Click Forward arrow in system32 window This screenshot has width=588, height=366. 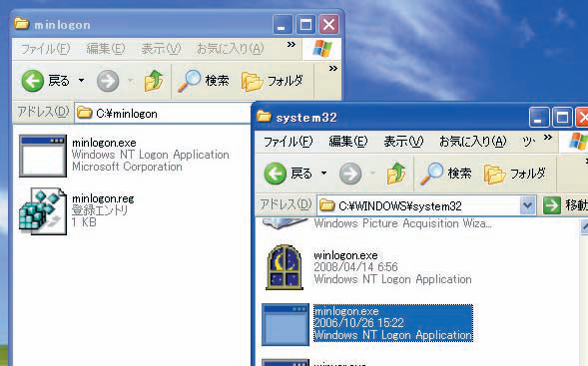tap(350, 174)
